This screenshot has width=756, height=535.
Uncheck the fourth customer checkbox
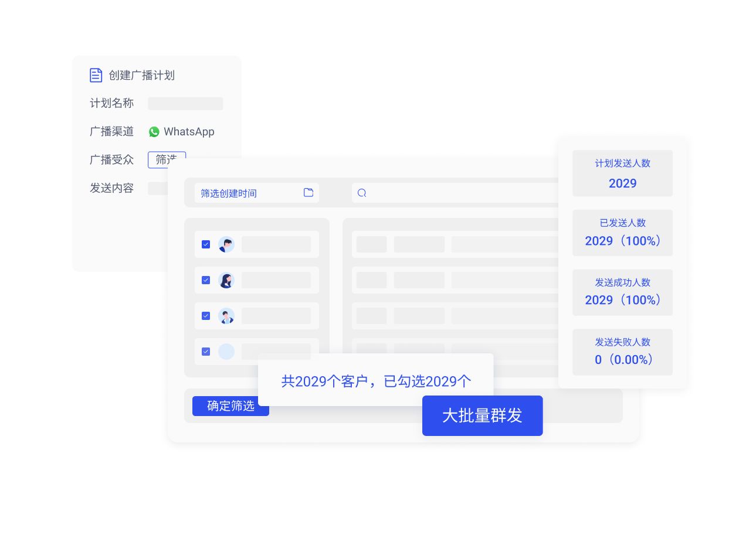click(206, 352)
